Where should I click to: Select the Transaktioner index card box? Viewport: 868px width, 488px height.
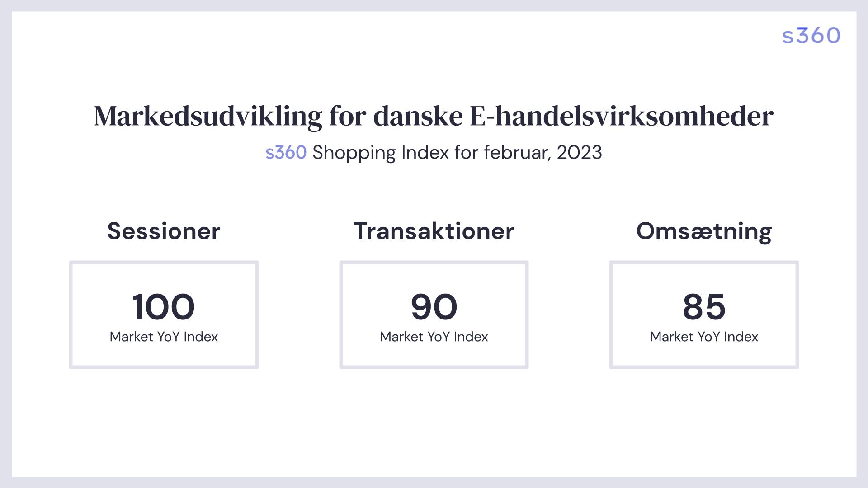[x=434, y=314]
